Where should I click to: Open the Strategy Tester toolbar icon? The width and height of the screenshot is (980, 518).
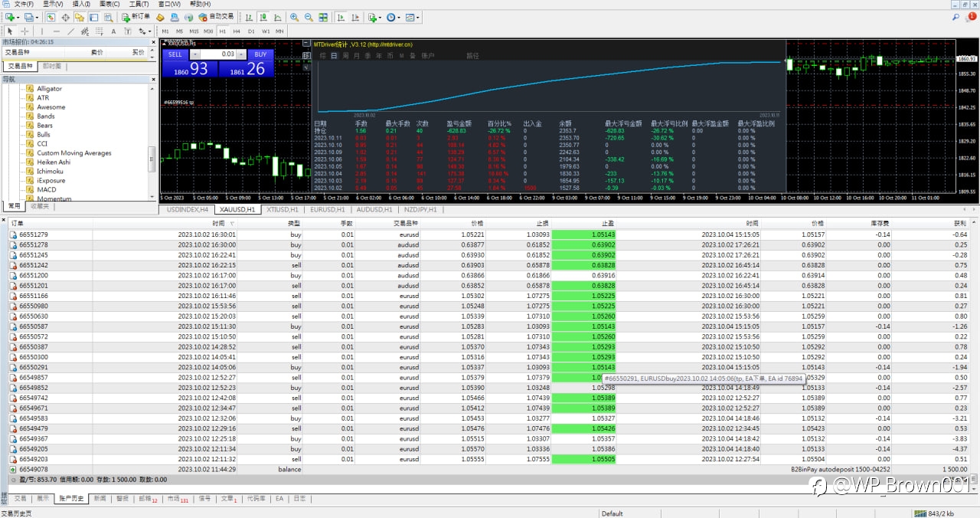(108, 17)
